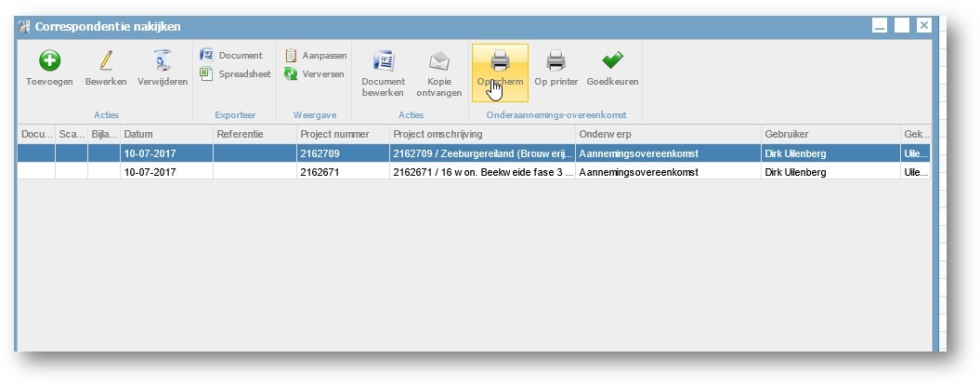The width and height of the screenshot is (980, 385).
Task: Preview with Op scherm printer icon
Action: pos(500,61)
